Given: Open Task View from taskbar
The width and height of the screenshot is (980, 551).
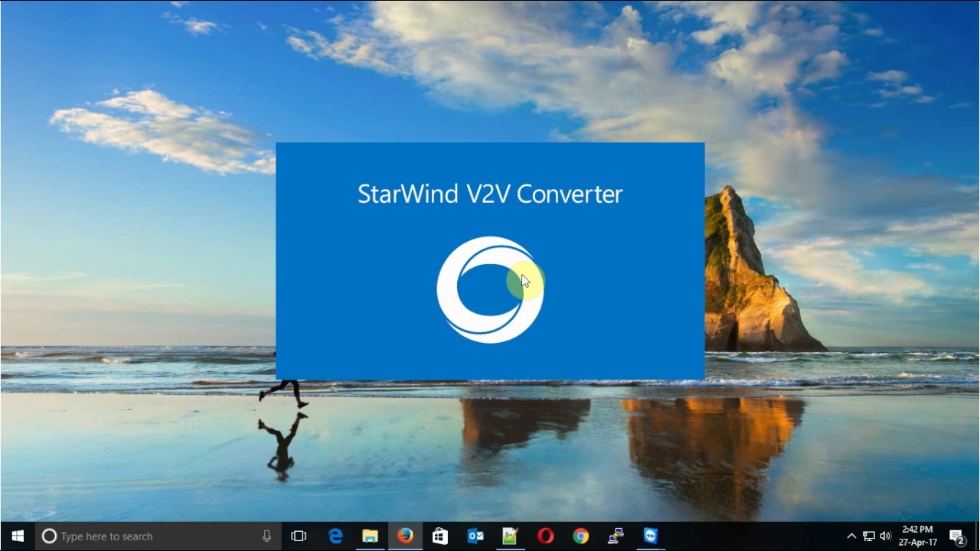Looking at the screenshot, I should [299, 536].
